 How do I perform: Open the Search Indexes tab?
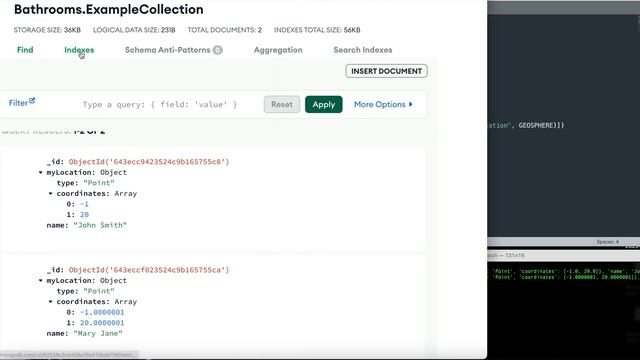(362, 50)
